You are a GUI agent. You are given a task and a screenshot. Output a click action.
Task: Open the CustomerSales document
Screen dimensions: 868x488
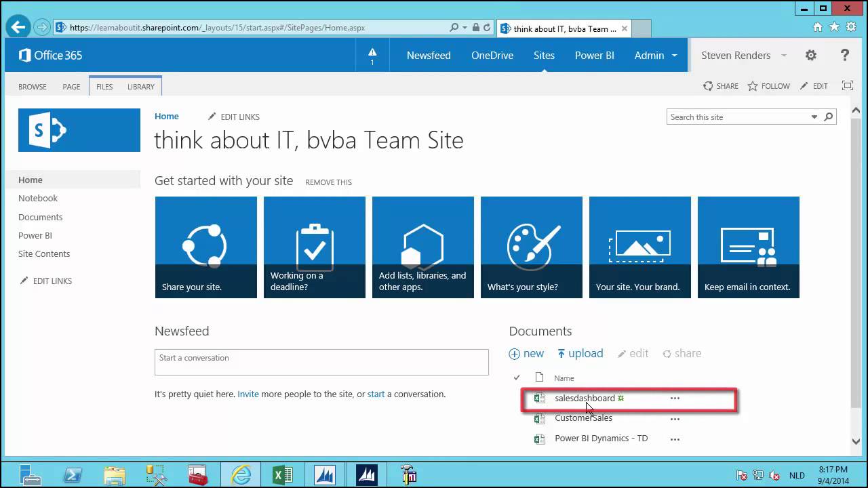point(583,418)
